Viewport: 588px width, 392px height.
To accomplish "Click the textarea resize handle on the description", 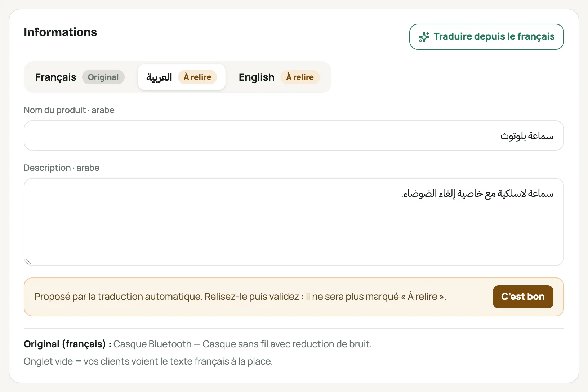I will [x=28, y=261].
